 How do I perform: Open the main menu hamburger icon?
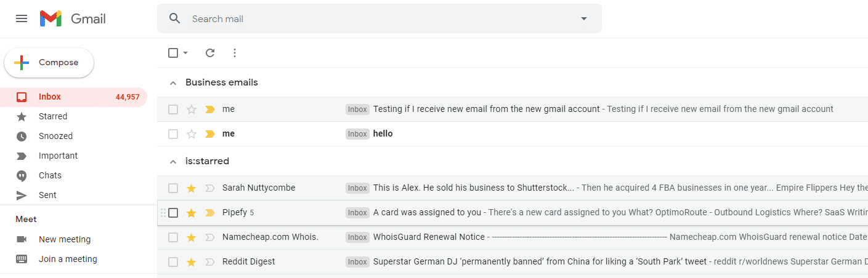[x=22, y=18]
